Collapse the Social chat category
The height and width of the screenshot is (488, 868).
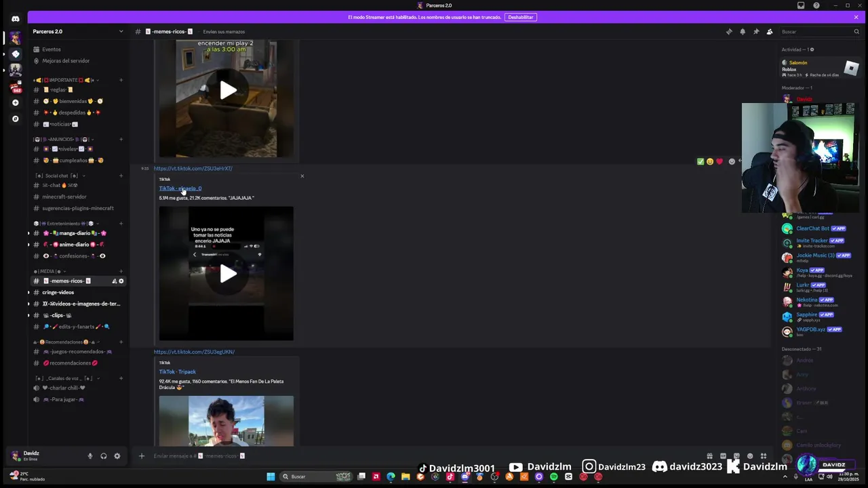point(60,176)
